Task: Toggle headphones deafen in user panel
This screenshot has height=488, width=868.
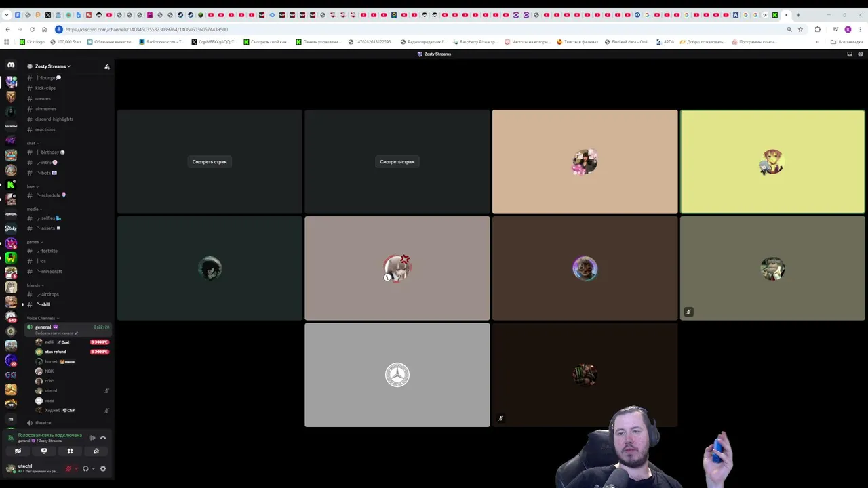Action: point(85,468)
